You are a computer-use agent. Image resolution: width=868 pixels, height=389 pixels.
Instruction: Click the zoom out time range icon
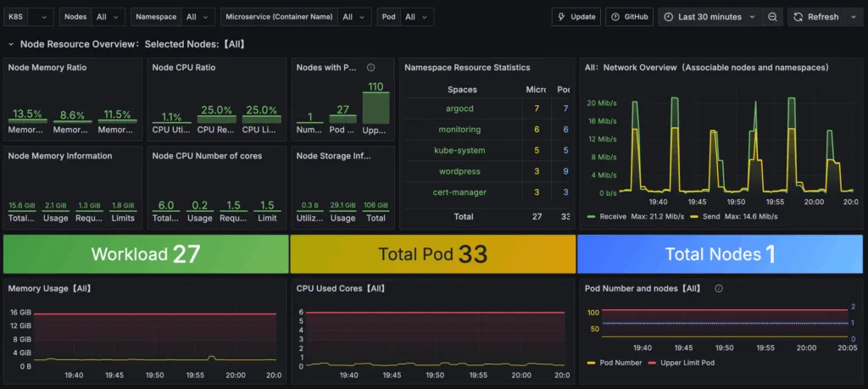click(x=772, y=17)
